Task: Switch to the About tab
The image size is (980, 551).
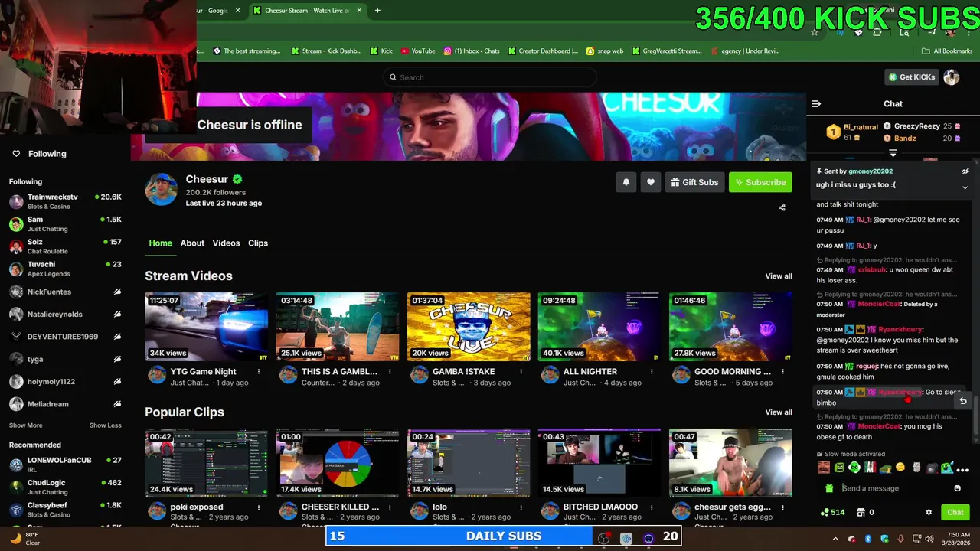Action: (x=192, y=243)
